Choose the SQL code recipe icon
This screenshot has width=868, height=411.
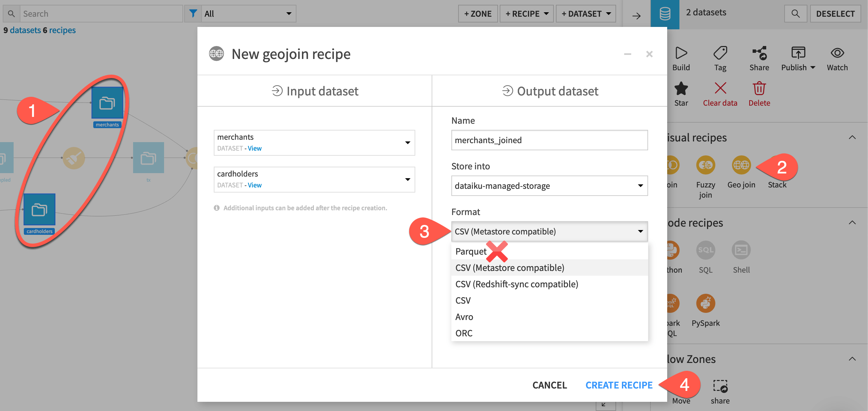[706, 250]
